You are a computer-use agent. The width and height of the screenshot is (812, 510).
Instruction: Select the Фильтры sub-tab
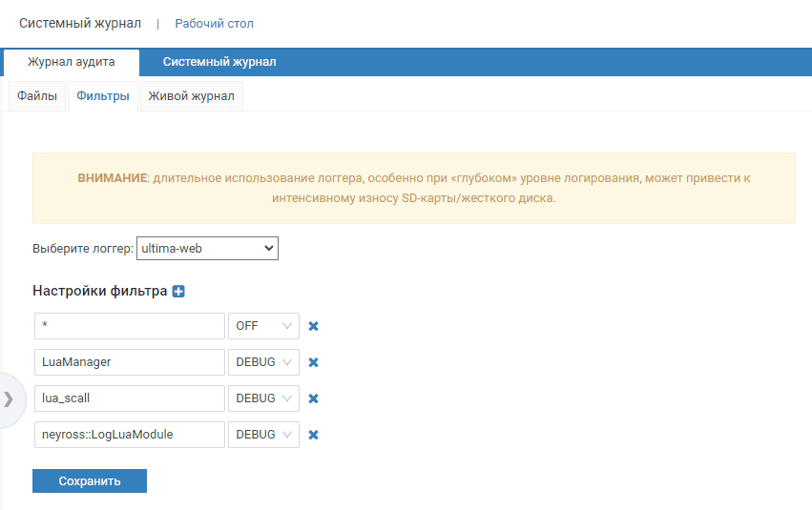pos(103,96)
